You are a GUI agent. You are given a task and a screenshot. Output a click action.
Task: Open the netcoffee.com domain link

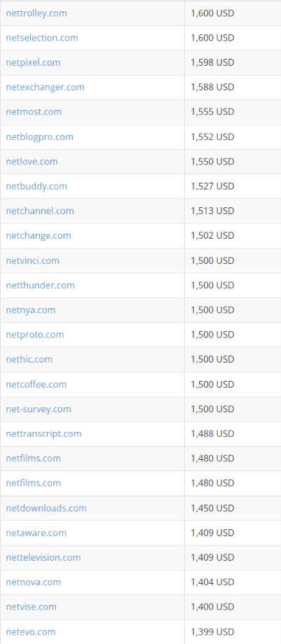tap(36, 384)
